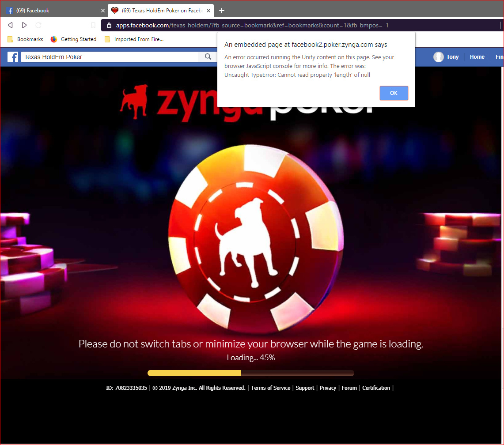Click the yellow loading progress bar
Viewport: 504px width, 445px height.
194,373
